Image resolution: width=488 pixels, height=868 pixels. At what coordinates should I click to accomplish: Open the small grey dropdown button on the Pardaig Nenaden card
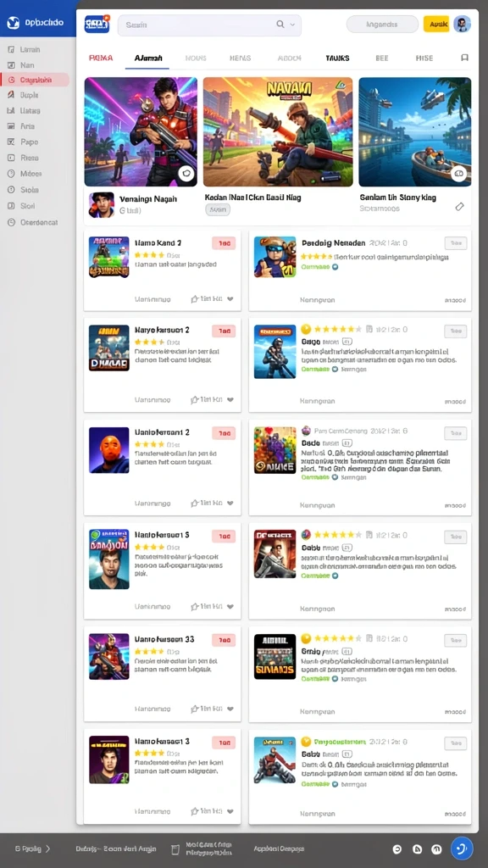coord(455,243)
